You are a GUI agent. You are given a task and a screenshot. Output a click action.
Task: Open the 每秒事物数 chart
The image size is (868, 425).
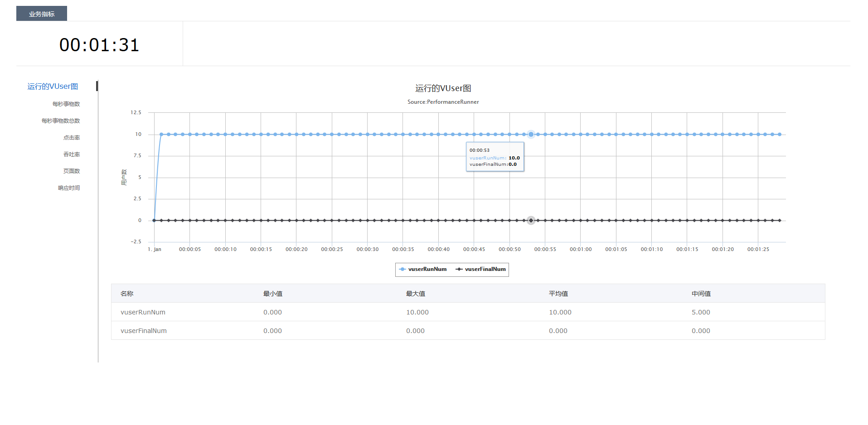coord(66,104)
